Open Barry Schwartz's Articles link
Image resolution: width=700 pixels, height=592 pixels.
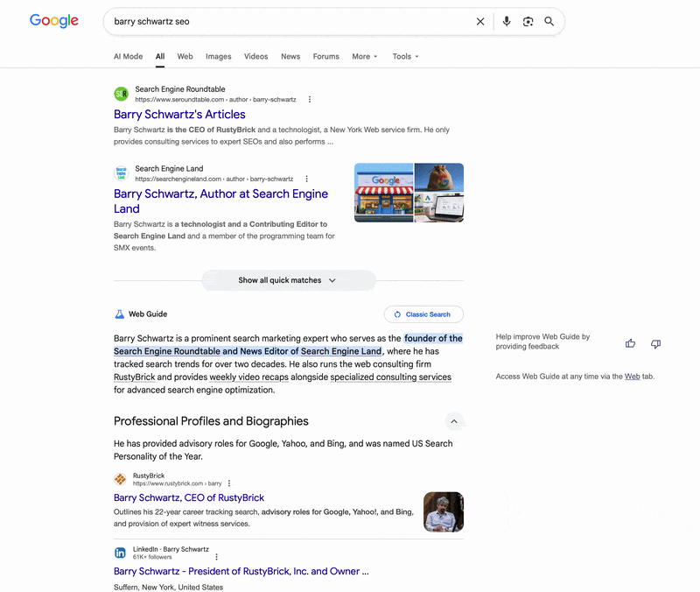179,115
